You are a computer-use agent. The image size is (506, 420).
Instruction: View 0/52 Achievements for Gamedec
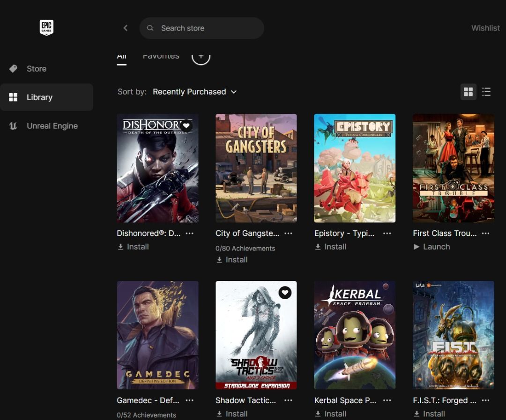147,415
